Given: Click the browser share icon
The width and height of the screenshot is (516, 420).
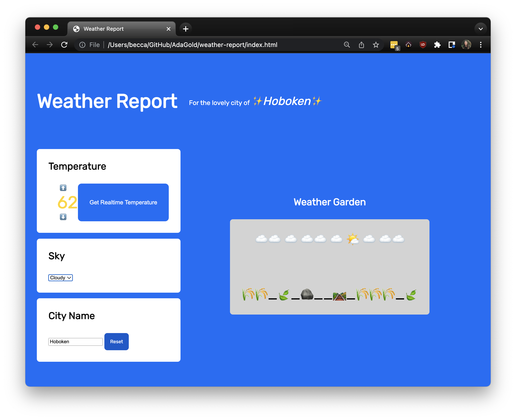Looking at the screenshot, I should [x=361, y=45].
